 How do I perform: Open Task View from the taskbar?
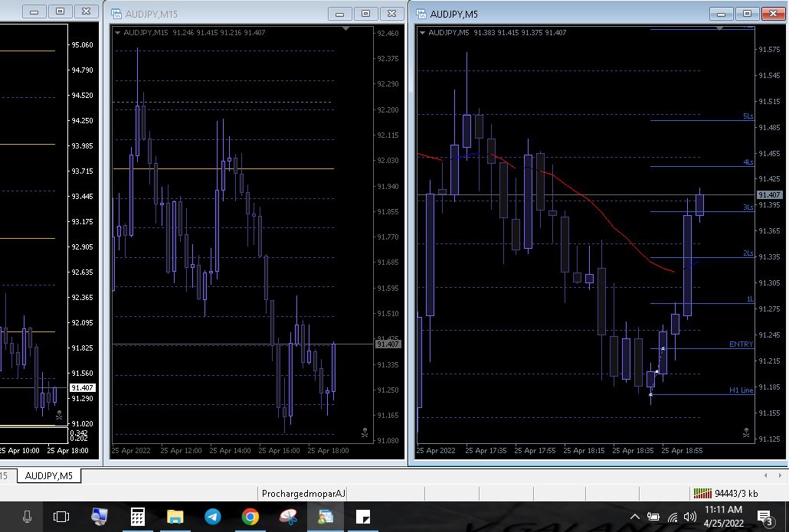pyautogui.click(x=61, y=517)
